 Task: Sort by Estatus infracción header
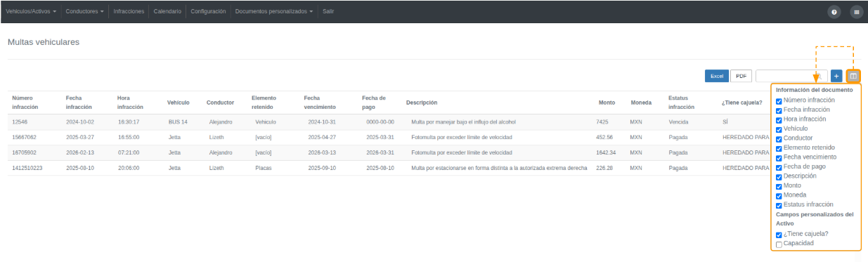click(682, 103)
